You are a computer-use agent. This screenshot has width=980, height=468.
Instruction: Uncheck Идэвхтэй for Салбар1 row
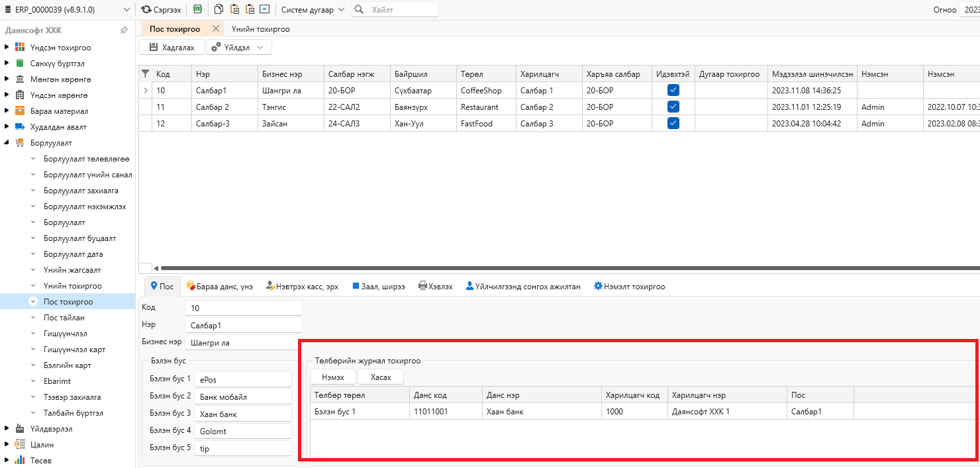coord(673,90)
